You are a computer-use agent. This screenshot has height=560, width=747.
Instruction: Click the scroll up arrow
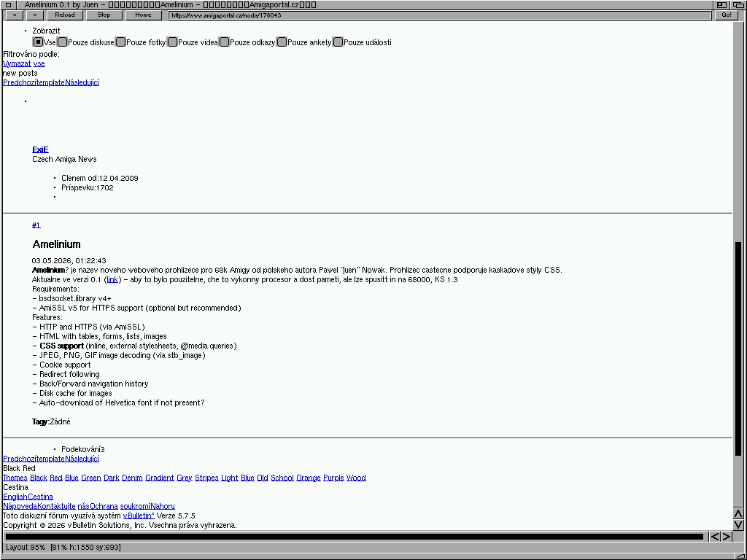pos(738,513)
